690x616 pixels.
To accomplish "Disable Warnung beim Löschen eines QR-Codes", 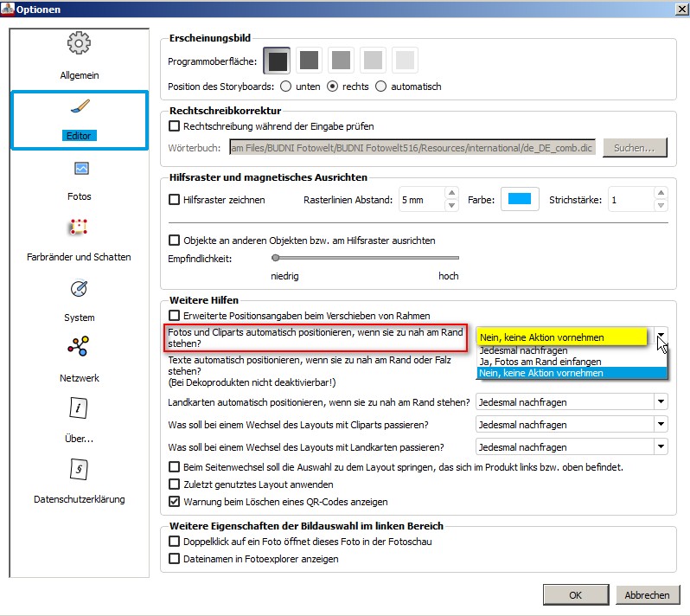I will tap(175, 502).
